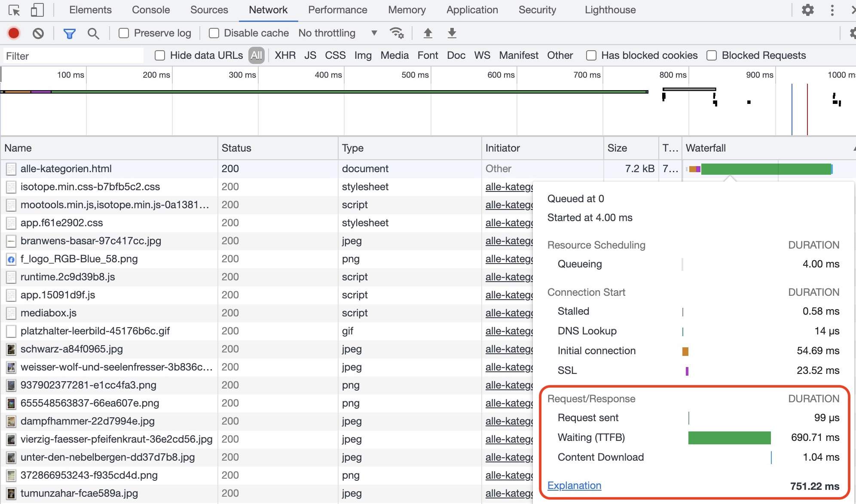Open the Explanation link in timing popup
The height and width of the screenshot is (504, 856).
coord(574,486)
